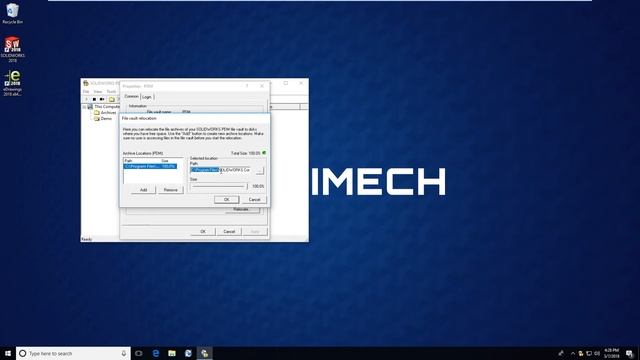Click the Relocate button in Properties dialog
The image size is (640, 360).
(241, 209)
